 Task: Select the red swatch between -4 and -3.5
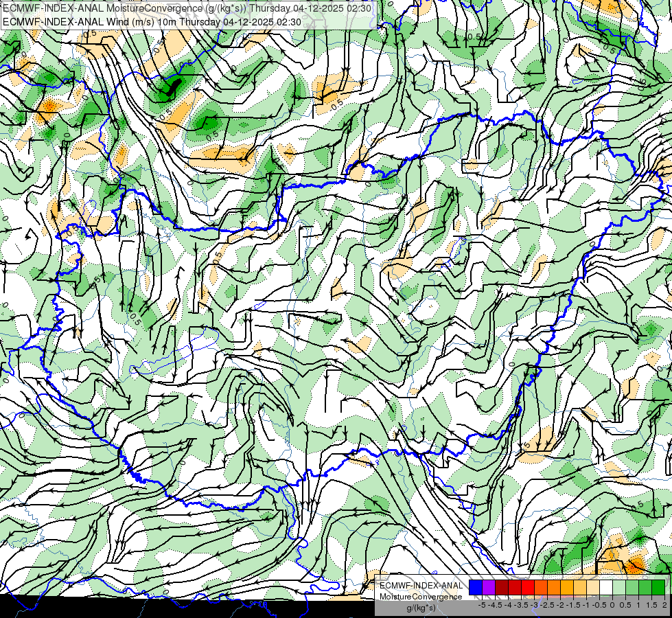click(515, 587)
